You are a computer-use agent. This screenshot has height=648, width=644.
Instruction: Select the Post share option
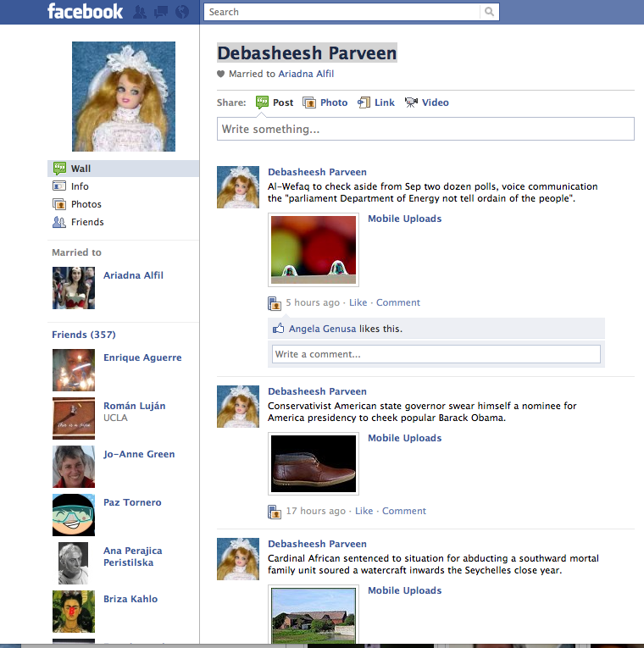(283, 102)
